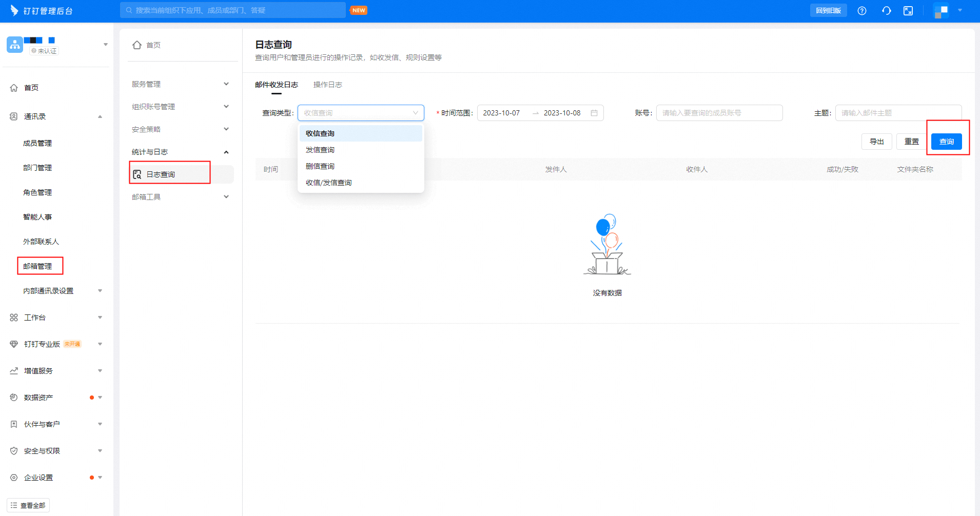
Task: Click the list icon in 查看全部 button
Action: coord(14,505)
